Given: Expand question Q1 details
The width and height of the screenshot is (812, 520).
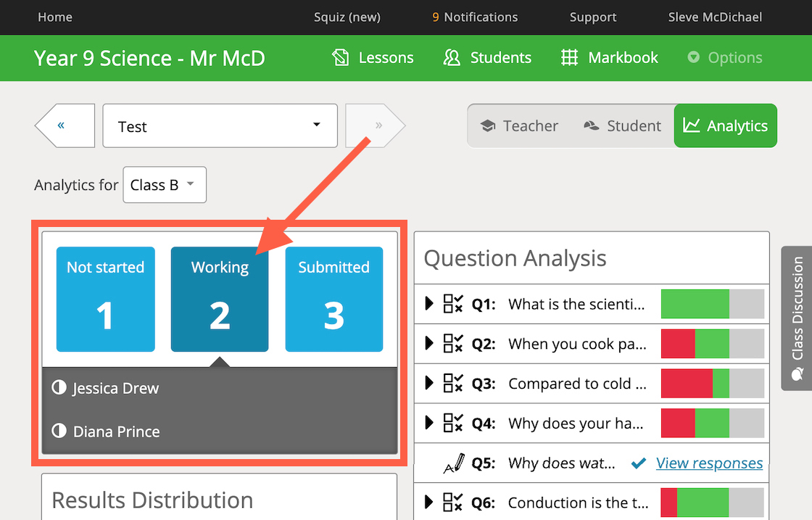Looking at the screenshot, I should coord(428,303).
